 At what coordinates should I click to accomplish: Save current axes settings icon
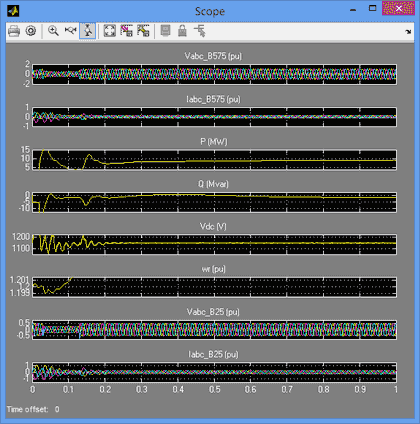(x=127, y=31)
